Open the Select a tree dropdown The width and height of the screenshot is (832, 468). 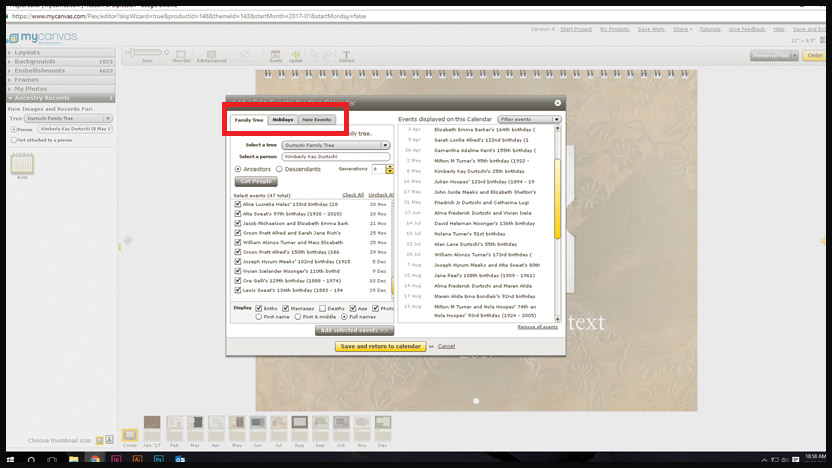tap(336, 145)
